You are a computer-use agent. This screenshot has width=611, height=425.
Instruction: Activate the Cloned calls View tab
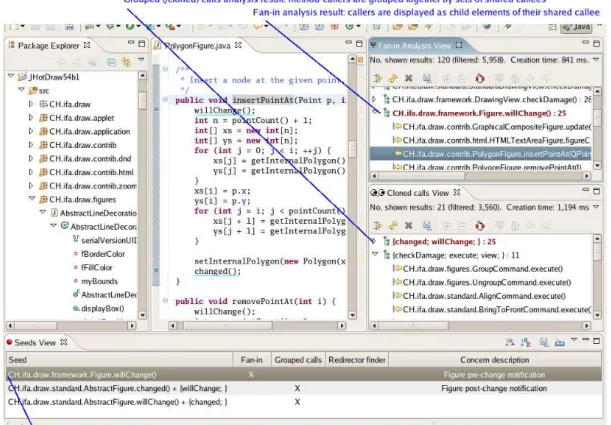pos(418,193)
